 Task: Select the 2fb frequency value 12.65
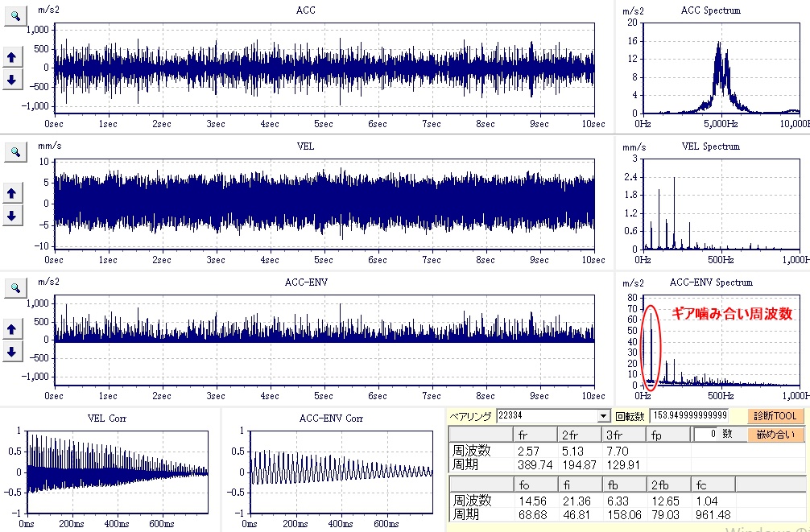[x=665, y=501]
